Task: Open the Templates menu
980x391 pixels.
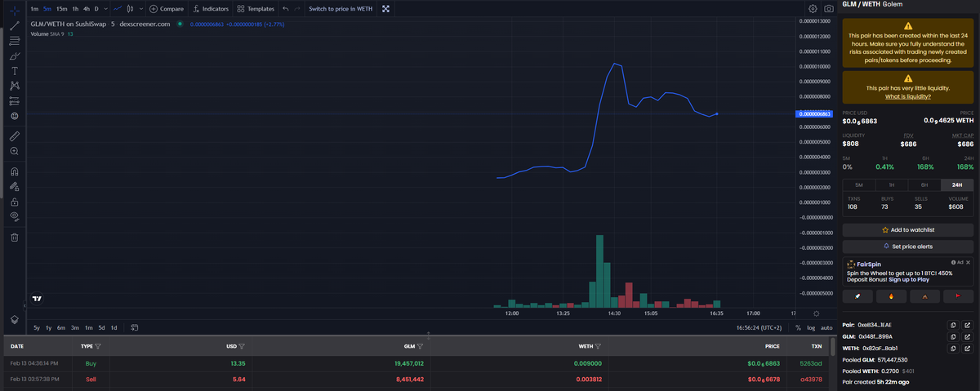Action: point(256,8)
